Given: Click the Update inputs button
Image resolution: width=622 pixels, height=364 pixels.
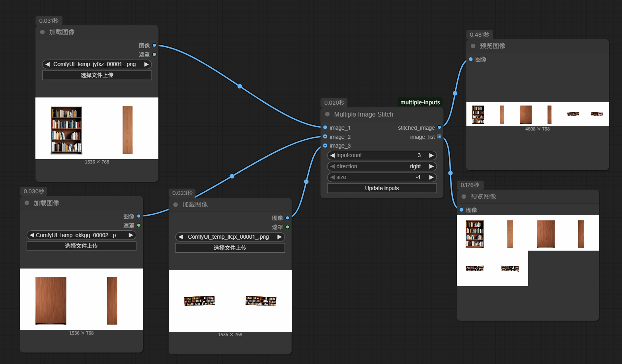Looking at the screenshot, I should [382, 188].
